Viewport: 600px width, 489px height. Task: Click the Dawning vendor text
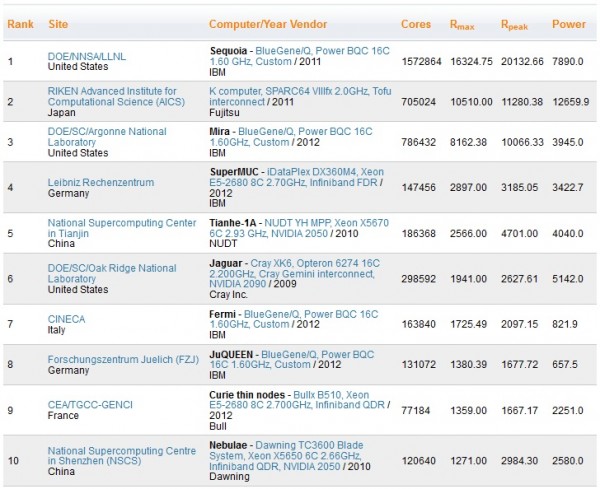coord(229,477)
